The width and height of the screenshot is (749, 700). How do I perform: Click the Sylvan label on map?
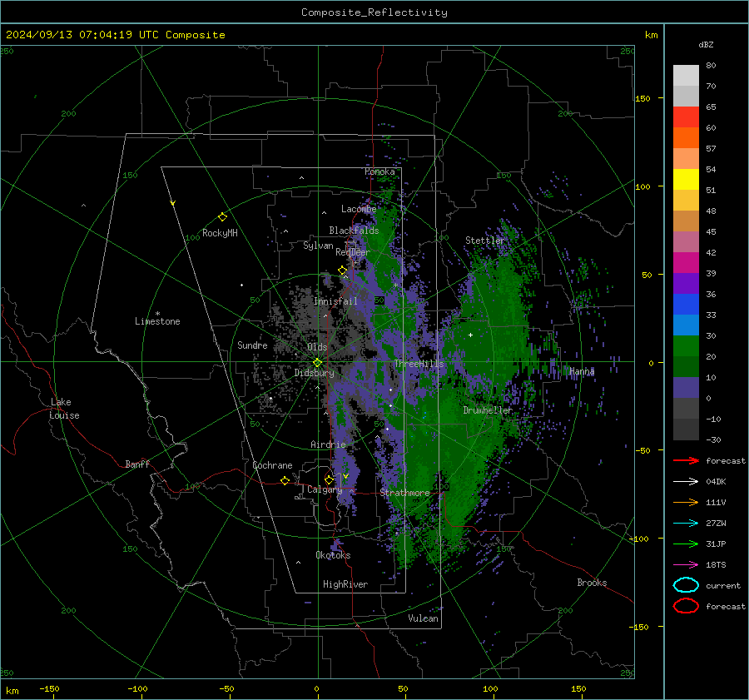318,246
